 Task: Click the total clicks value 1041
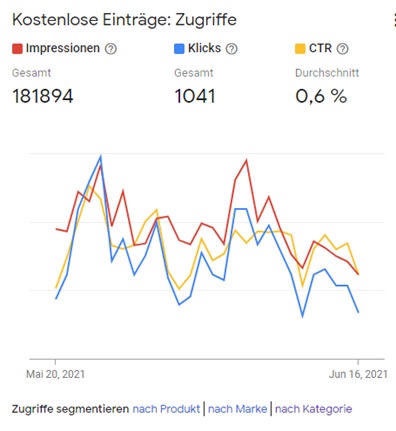click(x=195, y=96)
